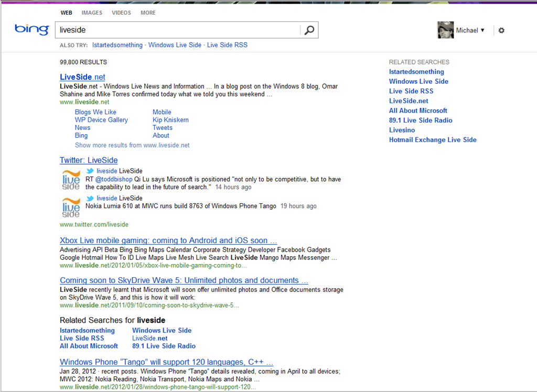Click the green www.liveside.net URL

[84, 102]
